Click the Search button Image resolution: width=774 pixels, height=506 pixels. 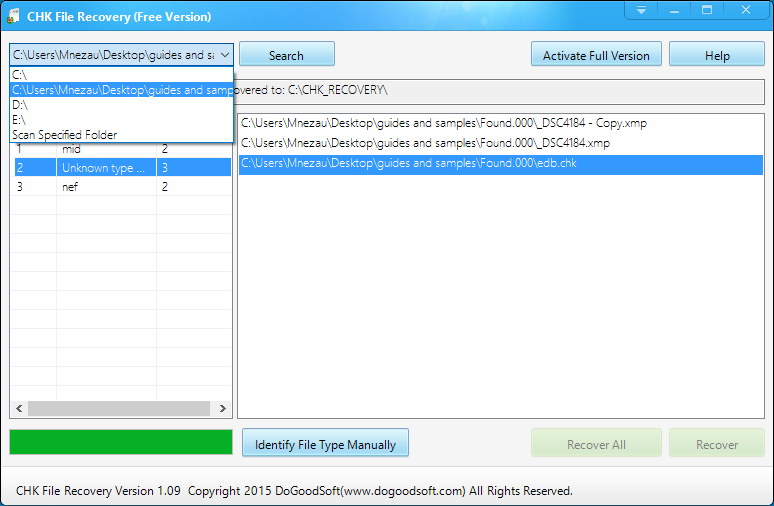[x=287, y=55]
